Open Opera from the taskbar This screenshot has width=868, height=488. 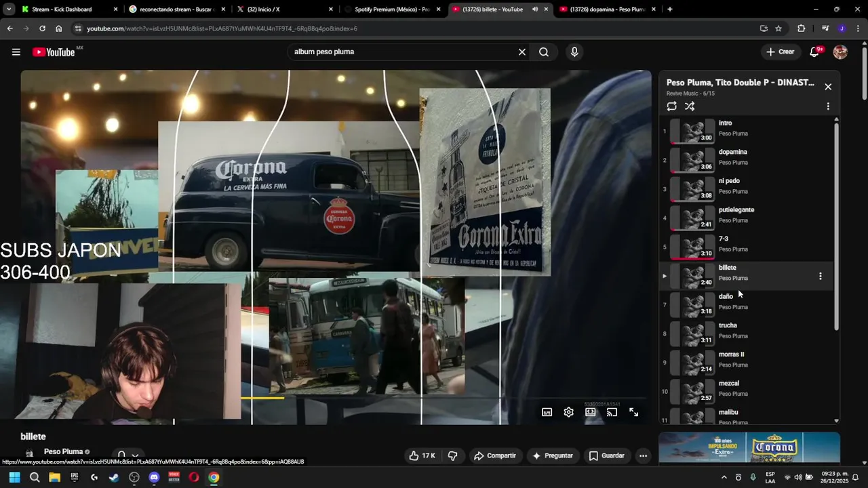point(193,477)
